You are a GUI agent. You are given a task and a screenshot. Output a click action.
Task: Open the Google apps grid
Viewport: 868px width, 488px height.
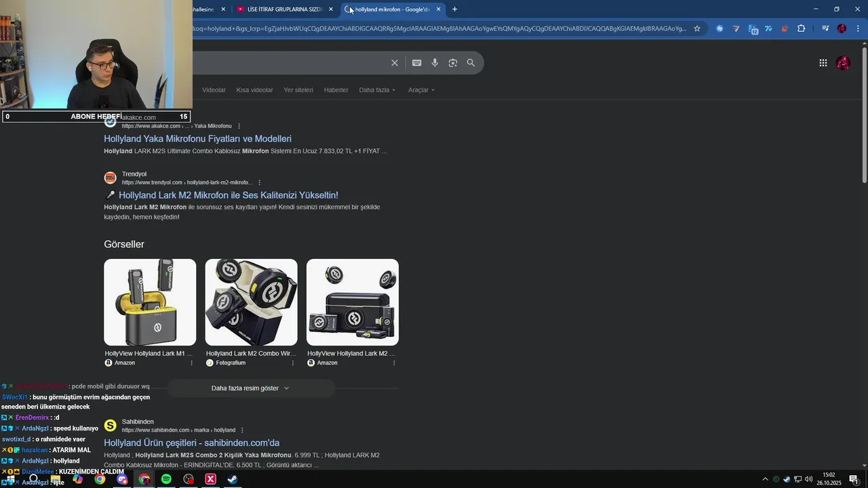point(823,63)
